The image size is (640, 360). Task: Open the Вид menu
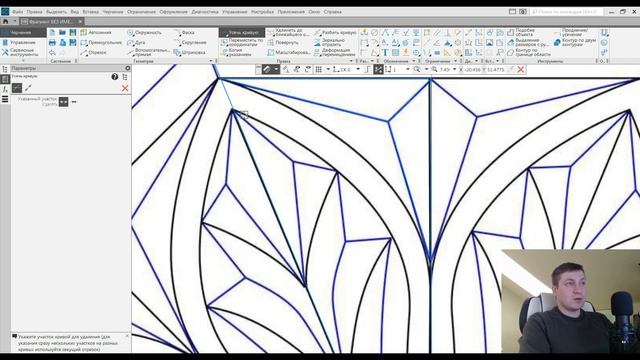coord(75,12)
